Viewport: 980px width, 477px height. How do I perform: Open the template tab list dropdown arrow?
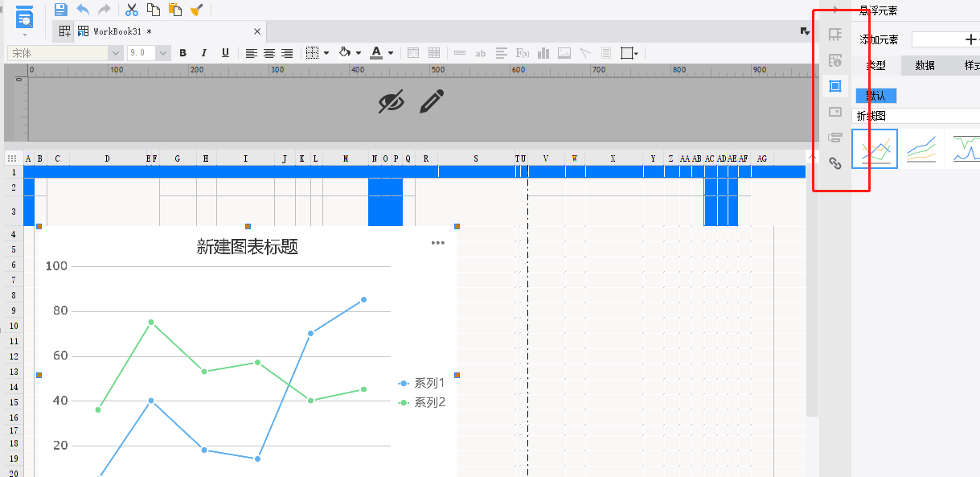click(805, 31)
